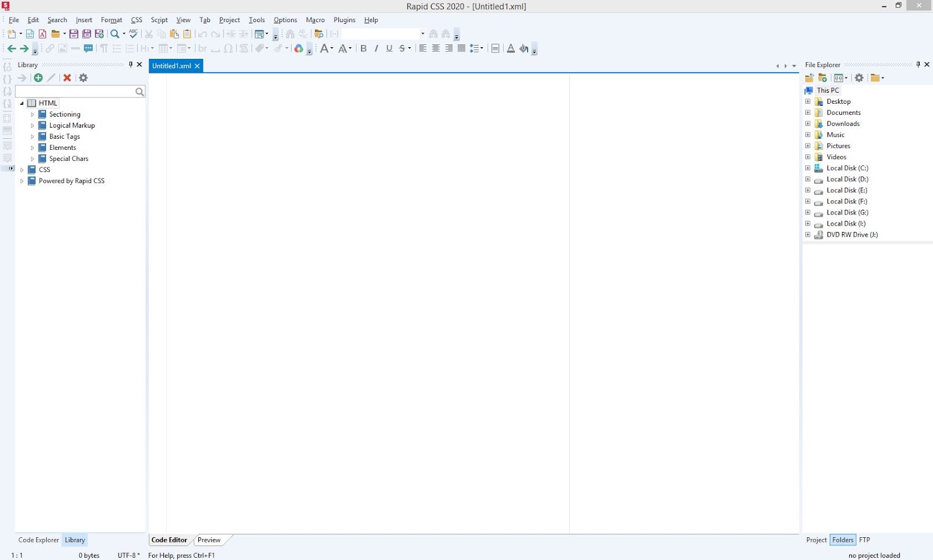This screenshot has width=933, height=560.
Task: Select Special Chars library item
Action: tap(69, 159)
